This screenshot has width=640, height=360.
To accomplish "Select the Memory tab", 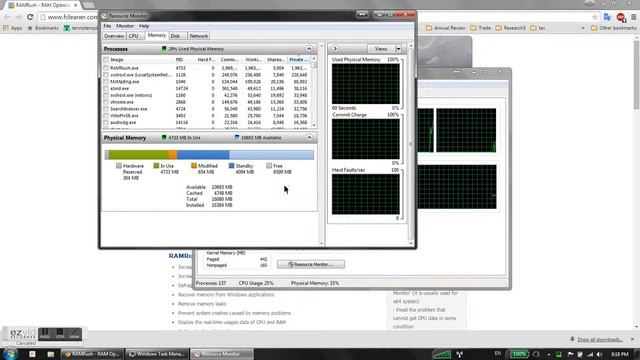I will point(157,36).
